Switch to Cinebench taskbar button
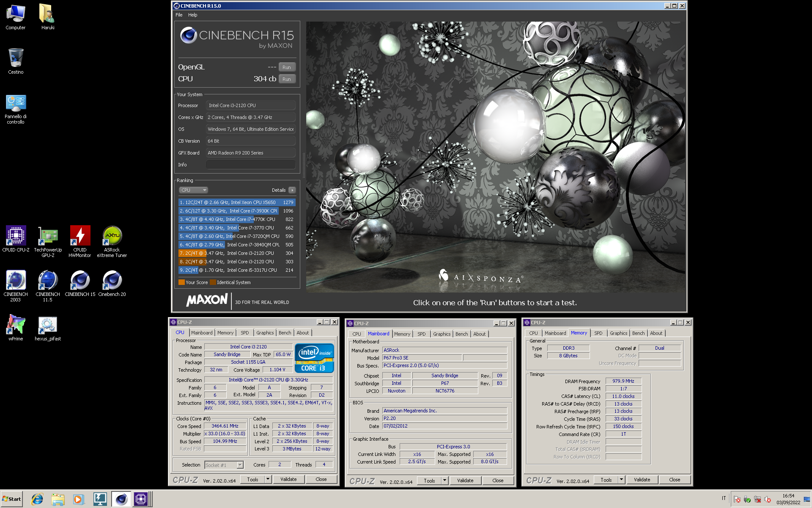Image resolution: width=812 pixels, height=508 pixels. pyautogui.click(x=121, y=500)
